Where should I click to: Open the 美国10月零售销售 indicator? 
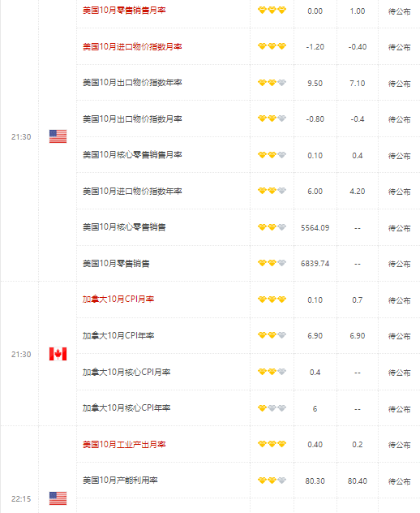tap(116, 263)
